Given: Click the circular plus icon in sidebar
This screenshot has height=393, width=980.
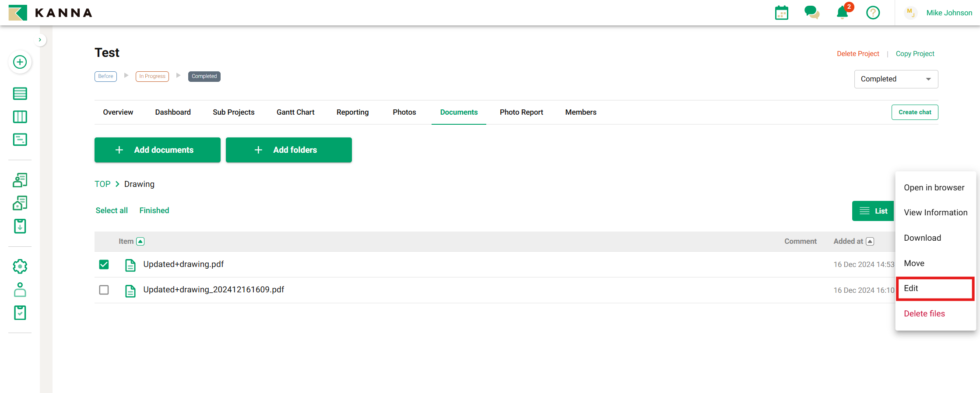Looking at the screenshot, I should tap(20, 62).
